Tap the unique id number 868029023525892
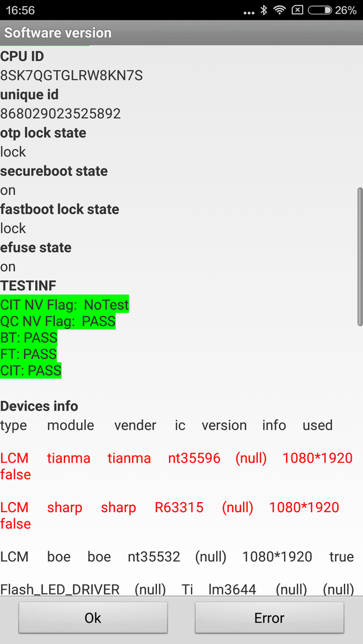 click(60, 114)
